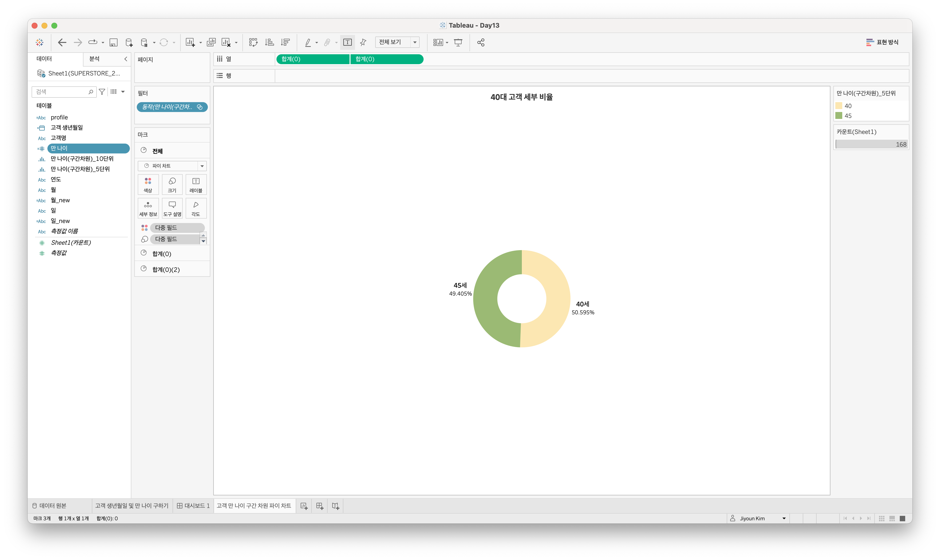This screenshot has width=940, height=560.
Task: Toggle the Fix axis pin icon
Action: pos(363,42)
